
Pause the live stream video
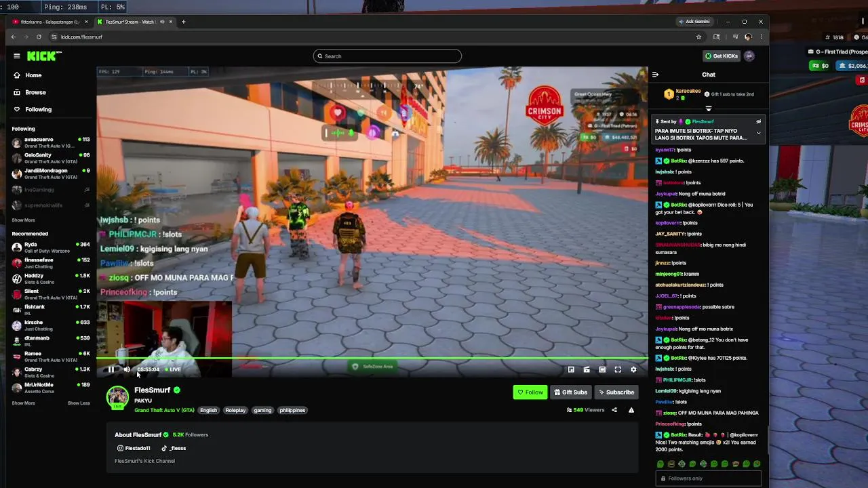[111, 369]
